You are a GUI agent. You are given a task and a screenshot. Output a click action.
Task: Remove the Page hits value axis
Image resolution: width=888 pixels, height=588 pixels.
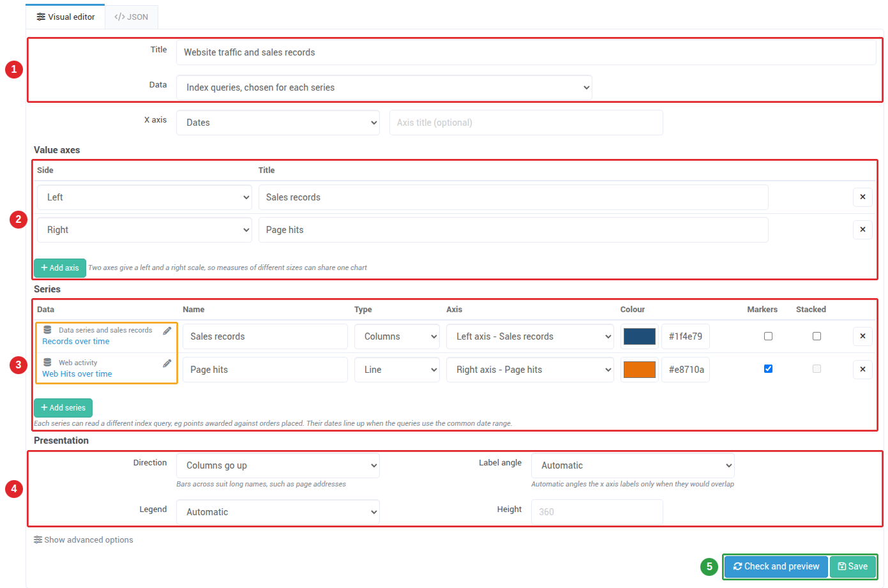[x=862, y=230]
